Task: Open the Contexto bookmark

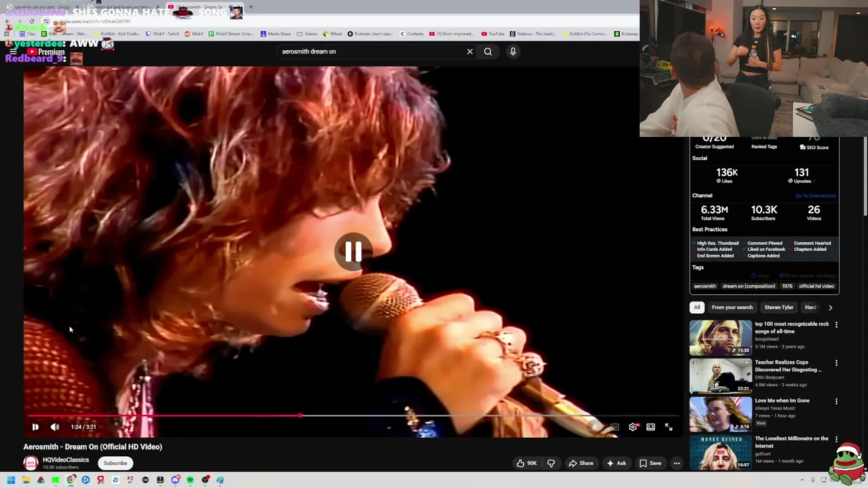Action: (x=412, y=34)
